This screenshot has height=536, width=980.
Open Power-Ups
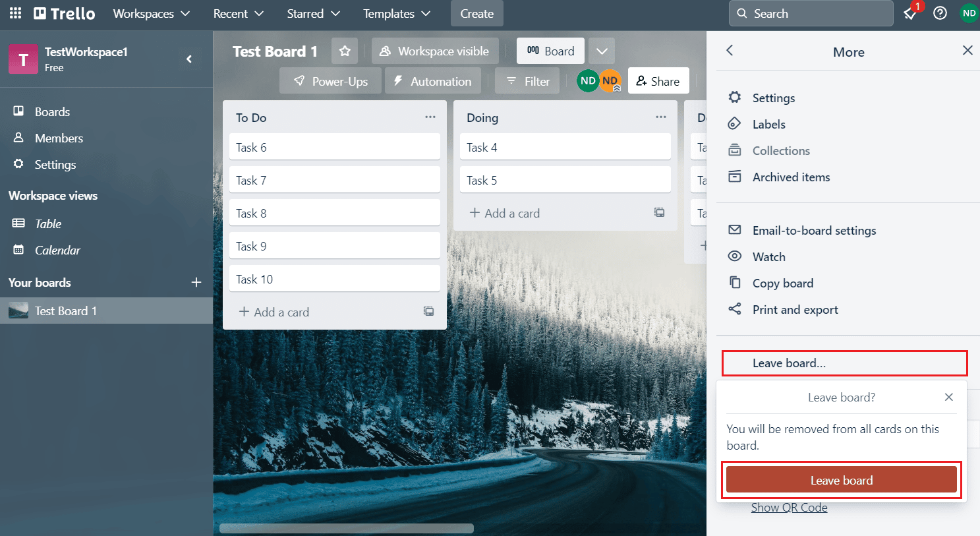(x=331, y=81)
